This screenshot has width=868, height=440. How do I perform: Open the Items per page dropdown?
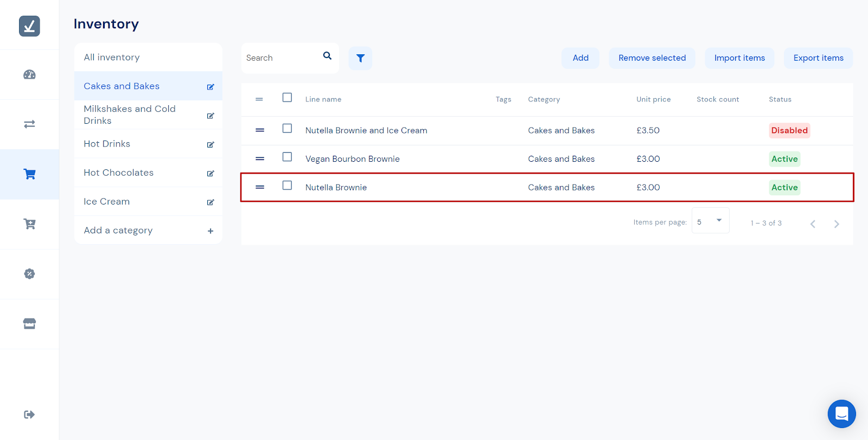point(711,221)
